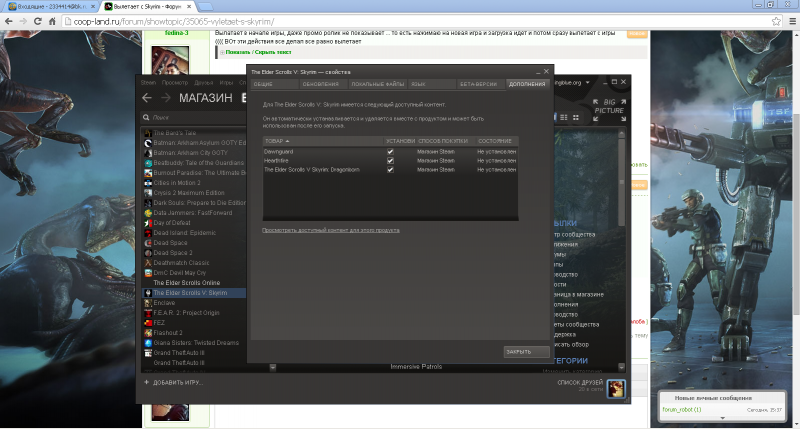The height and width of the screenshot is (429, 800).
Task: Click the plus icon beside ДОБАВИТЬ ИГРУ
Action: (x=146, y=382)
